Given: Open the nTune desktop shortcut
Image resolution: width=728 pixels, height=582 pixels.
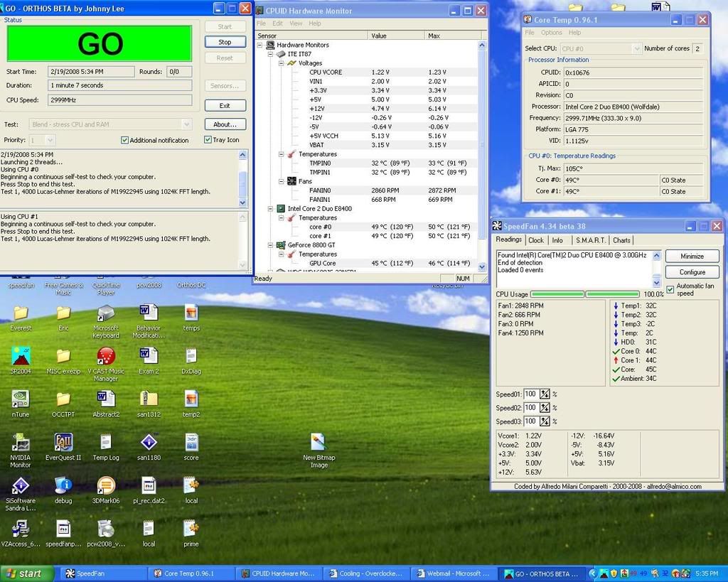Looking at the screenshot, I should point(21,399).
